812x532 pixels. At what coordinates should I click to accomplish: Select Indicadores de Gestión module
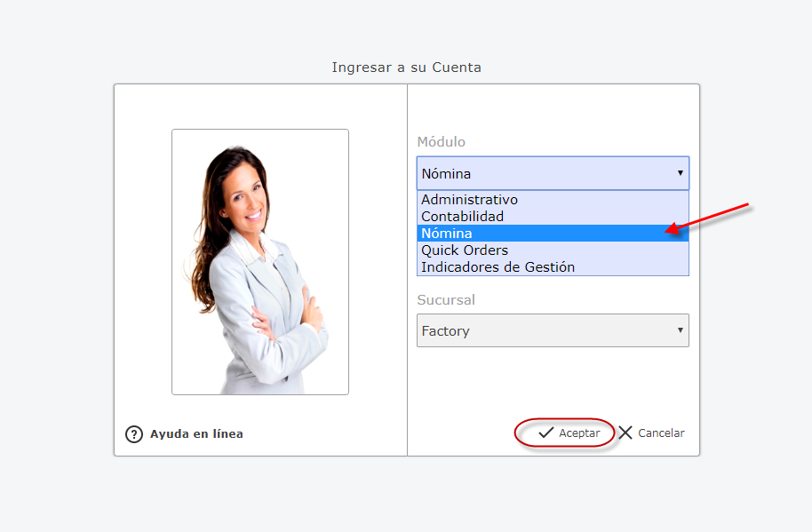click(498, 267)
